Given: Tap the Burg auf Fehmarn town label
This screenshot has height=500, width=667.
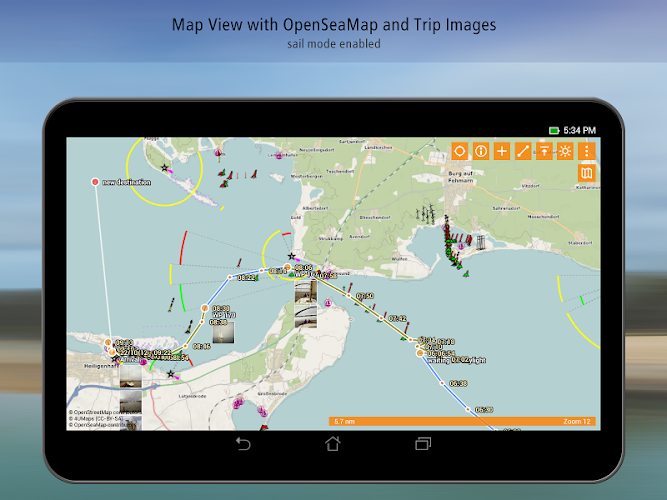Looking at the screenshot, I should 461,177.
